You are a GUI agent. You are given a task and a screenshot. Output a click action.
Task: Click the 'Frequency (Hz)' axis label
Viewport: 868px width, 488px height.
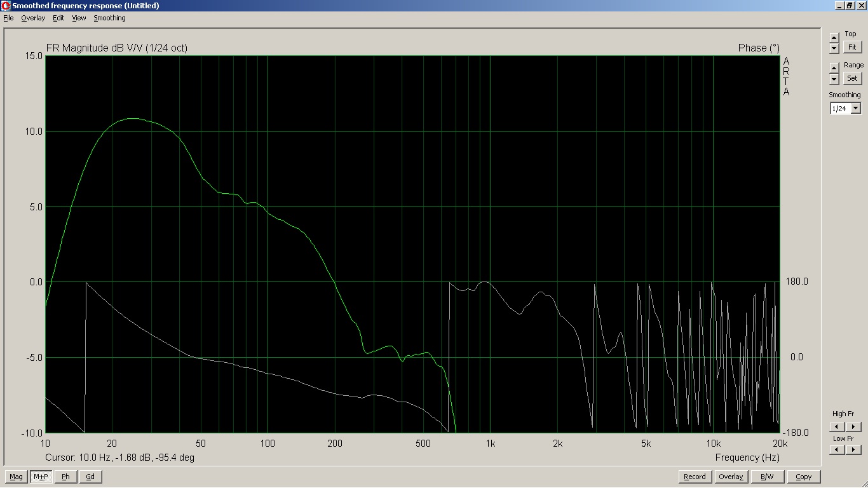tap(747, 457)
